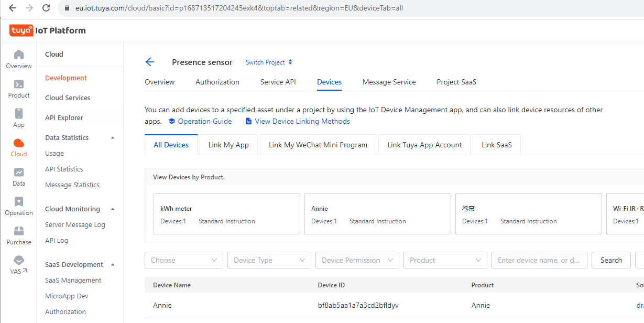Open the Overview home icon in sidebar
The image size is (644, 323).
19,55
